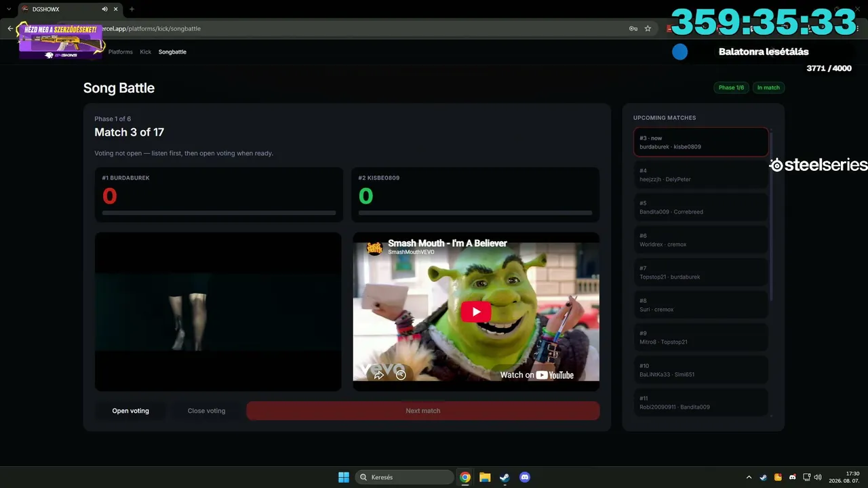Add video to Watch Later
The image size is (868, 488).
click(401, 374)
